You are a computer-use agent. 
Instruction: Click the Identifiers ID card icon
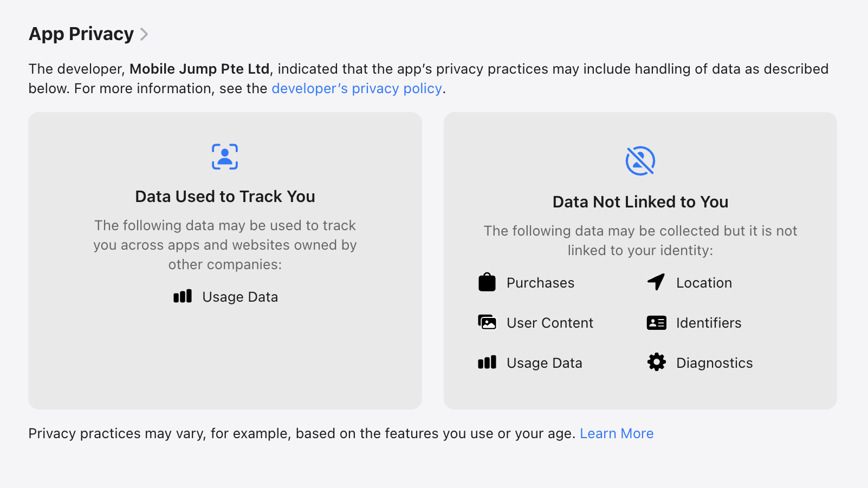pos(656,322)
